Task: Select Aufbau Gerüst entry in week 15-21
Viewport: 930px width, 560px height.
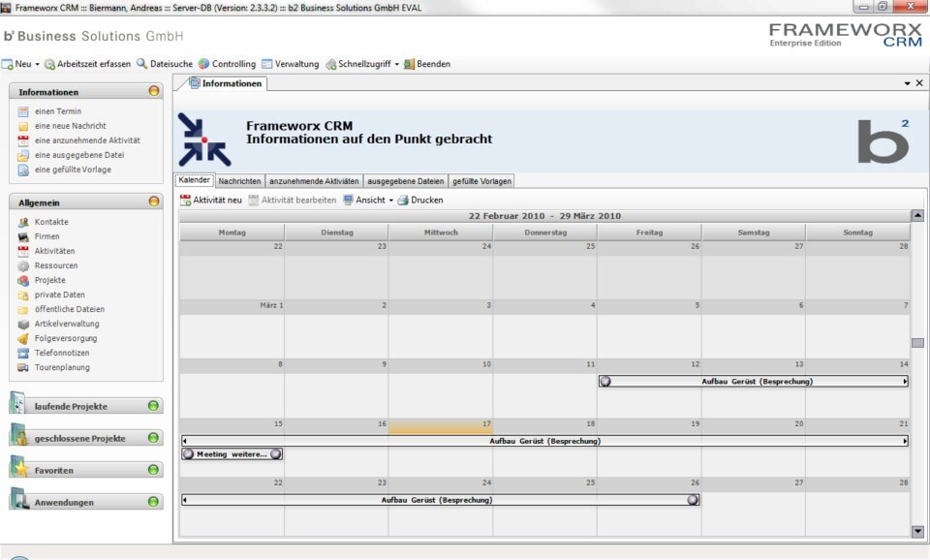Action: [x=544, y=441]
